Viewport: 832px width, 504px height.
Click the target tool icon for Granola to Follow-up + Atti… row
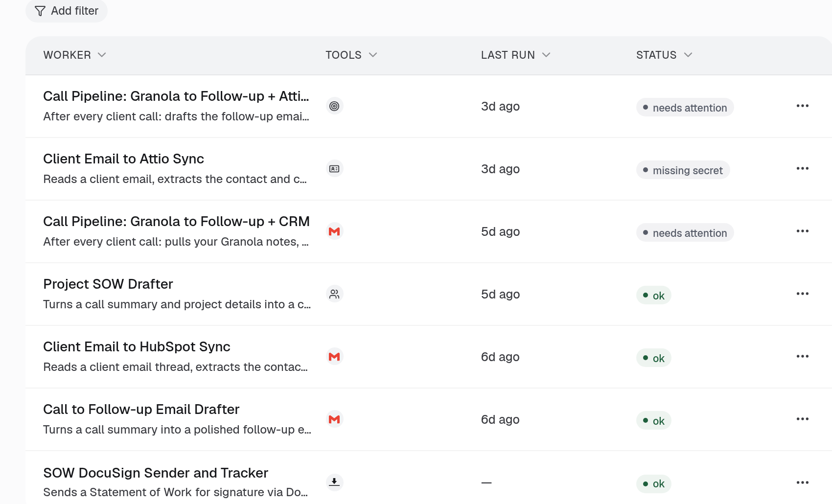[x=334, y=106]
